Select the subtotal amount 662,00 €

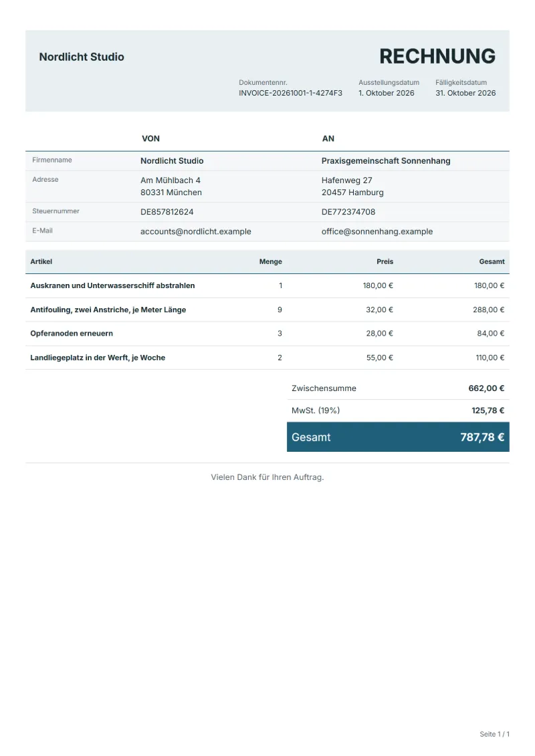coord(486,388)
